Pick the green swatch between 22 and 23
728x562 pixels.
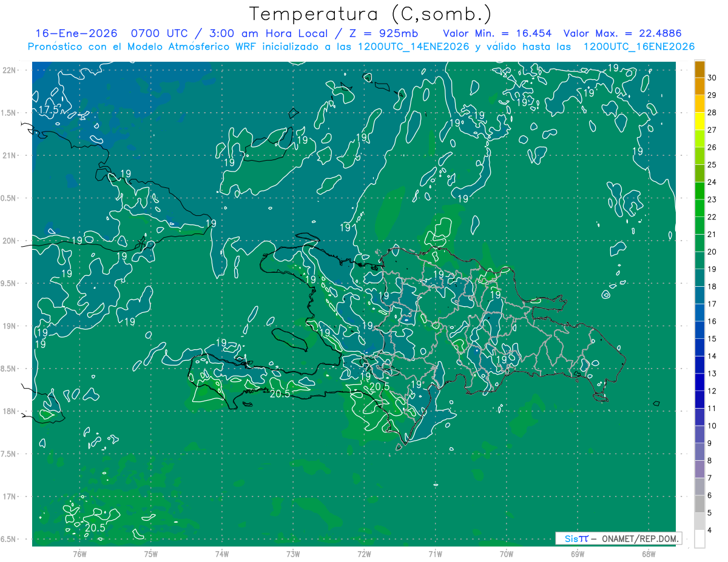[x=699, y=208]
